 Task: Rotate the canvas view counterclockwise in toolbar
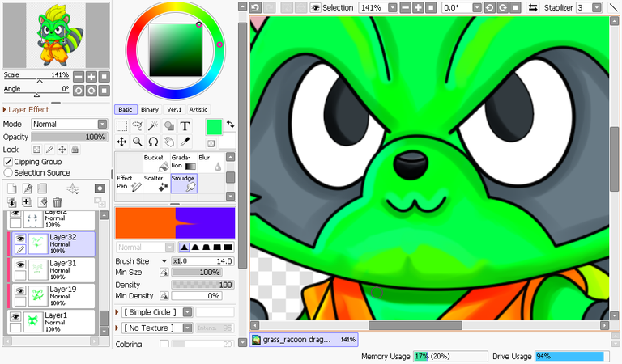point(490,7)
